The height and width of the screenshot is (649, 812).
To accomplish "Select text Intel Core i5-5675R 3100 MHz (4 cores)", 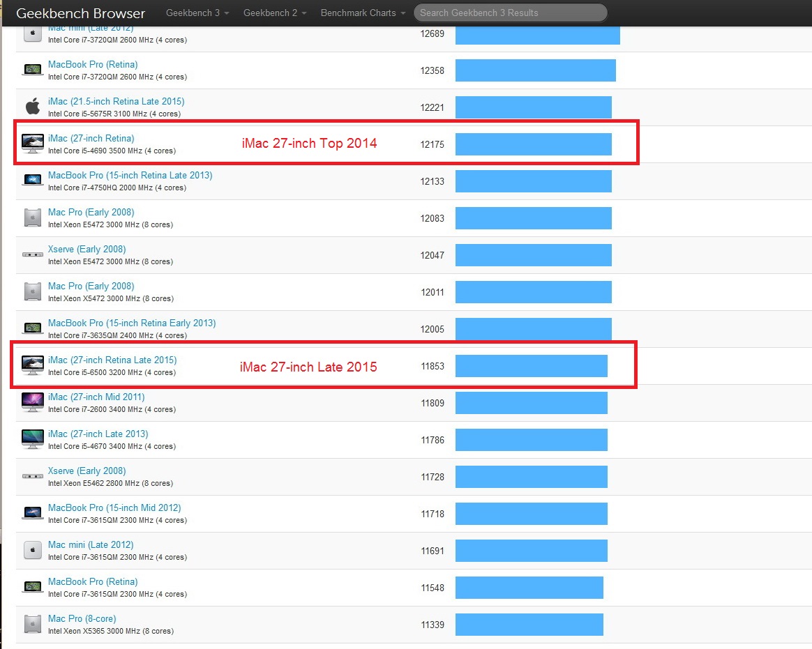I will pyautogui.click(x=114, y=114).
